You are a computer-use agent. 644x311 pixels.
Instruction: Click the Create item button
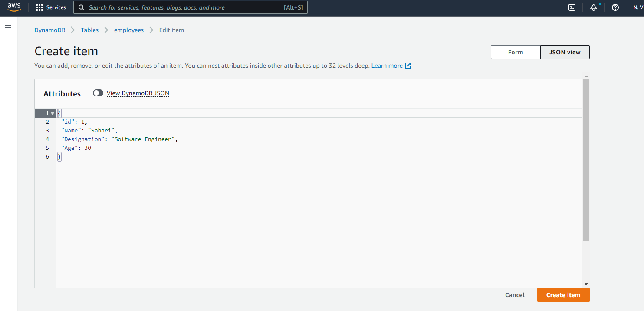[x=563, y=295]
